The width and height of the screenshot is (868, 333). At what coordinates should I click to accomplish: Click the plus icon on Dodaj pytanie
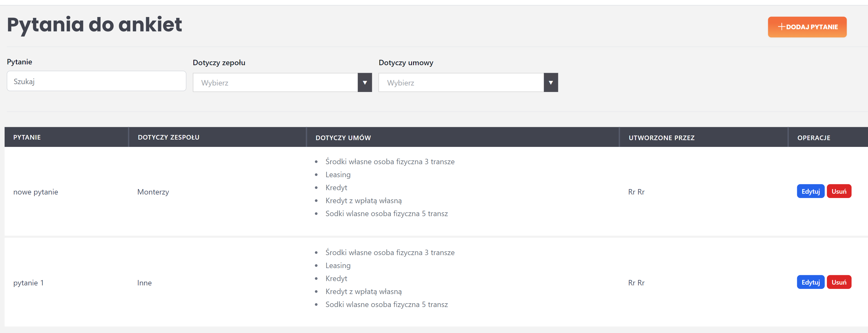781,27
